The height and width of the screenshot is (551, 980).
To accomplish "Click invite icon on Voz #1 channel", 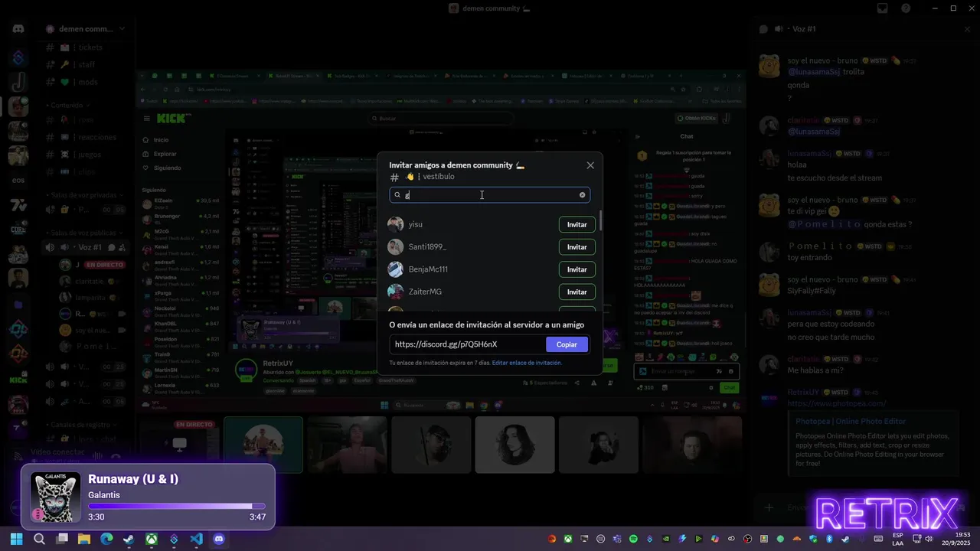I will pyautogui.click(x=122, y=247).
